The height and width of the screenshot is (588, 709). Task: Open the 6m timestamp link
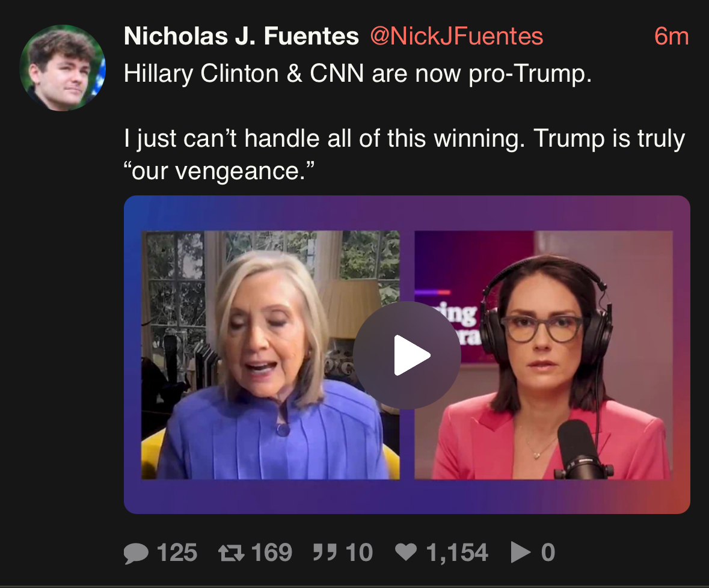[x=672, y=36]
